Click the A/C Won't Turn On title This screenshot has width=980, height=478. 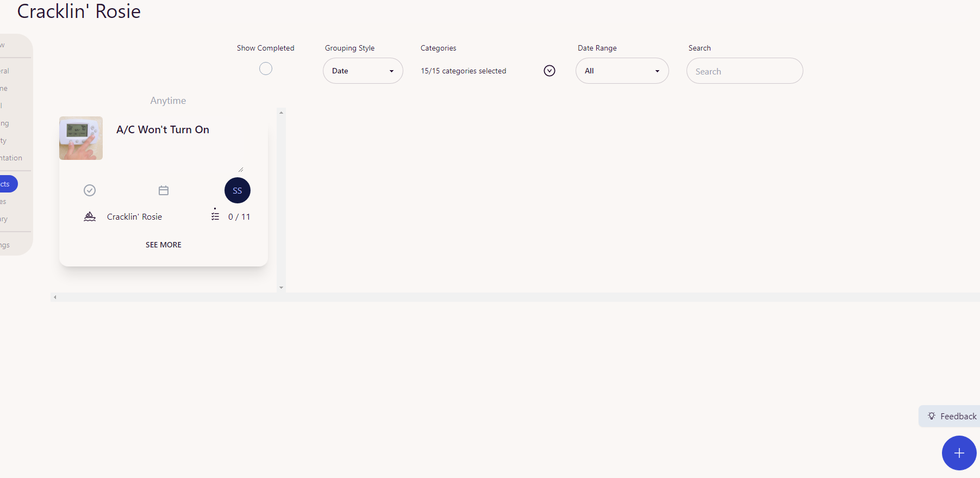click(x=163, y=129)
